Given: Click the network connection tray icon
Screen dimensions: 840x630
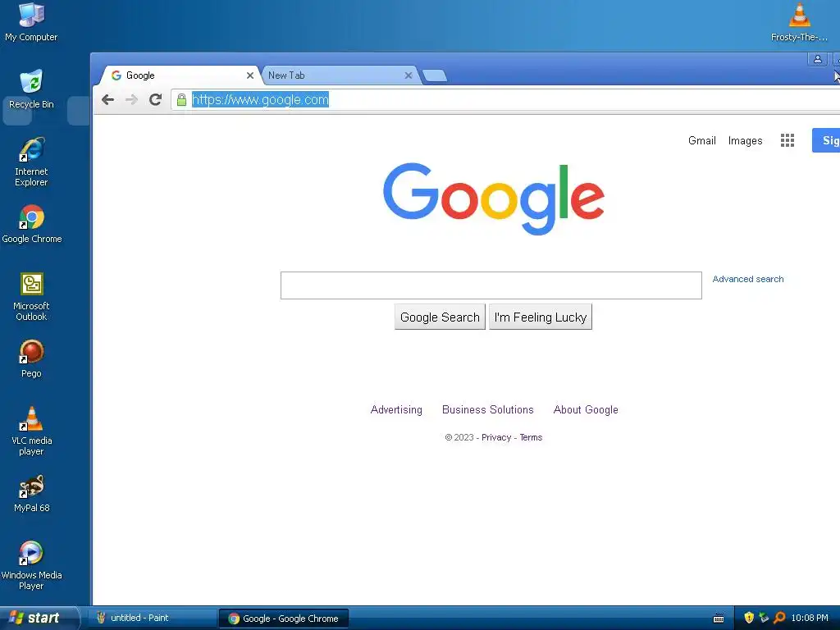Looking at the screenshot, I should [764, 618].
